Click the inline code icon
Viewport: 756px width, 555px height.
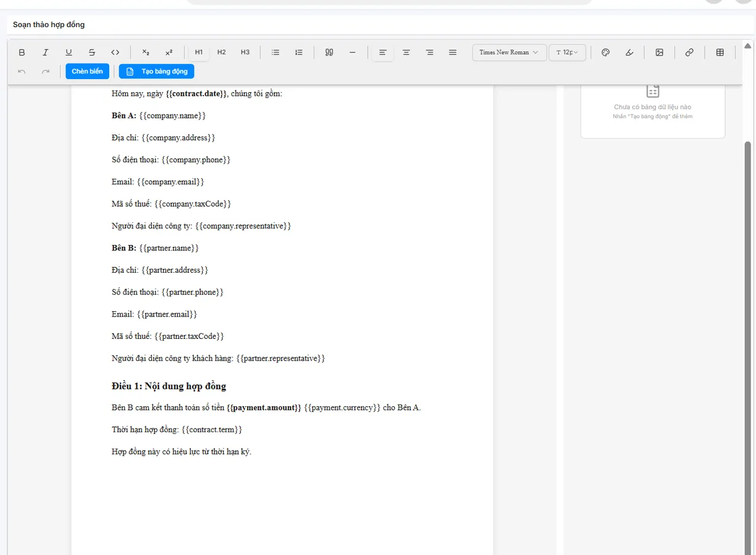coord(116,53)
